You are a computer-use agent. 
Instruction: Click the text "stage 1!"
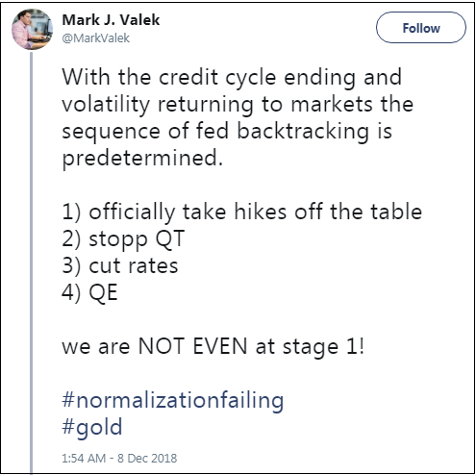coord(323,347)
